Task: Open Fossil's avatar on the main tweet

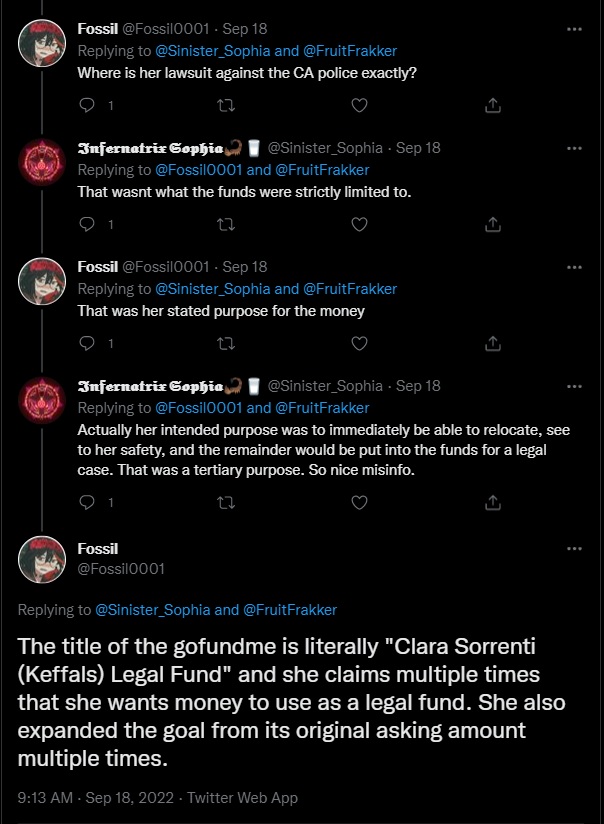Action: [43, 558]
